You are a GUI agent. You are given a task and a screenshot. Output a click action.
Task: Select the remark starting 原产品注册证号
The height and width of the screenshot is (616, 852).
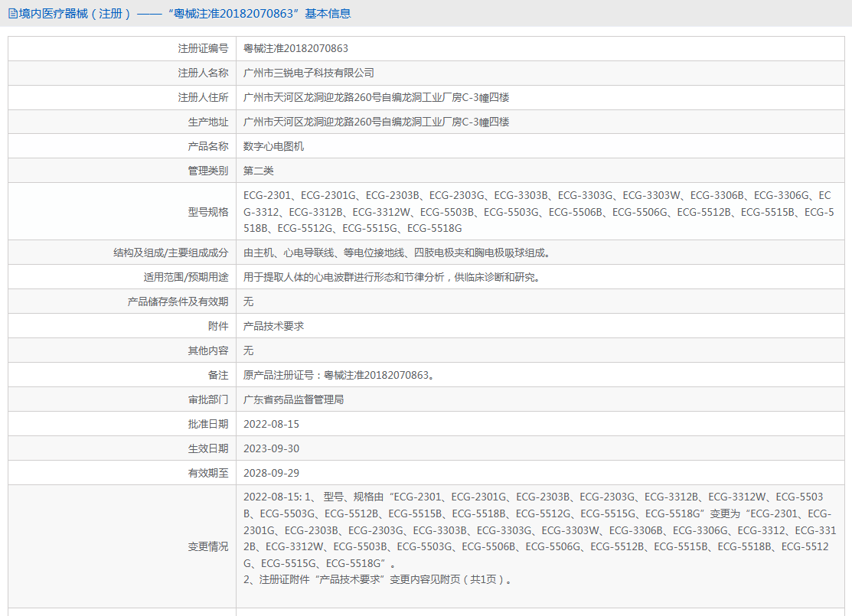pos(341,375)
